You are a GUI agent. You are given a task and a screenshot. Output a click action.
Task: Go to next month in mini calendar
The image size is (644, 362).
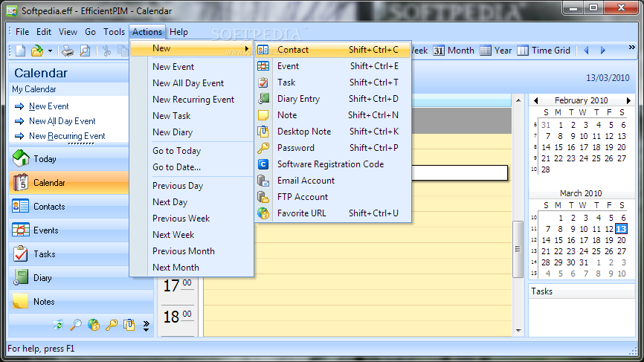tap(628, 100)
